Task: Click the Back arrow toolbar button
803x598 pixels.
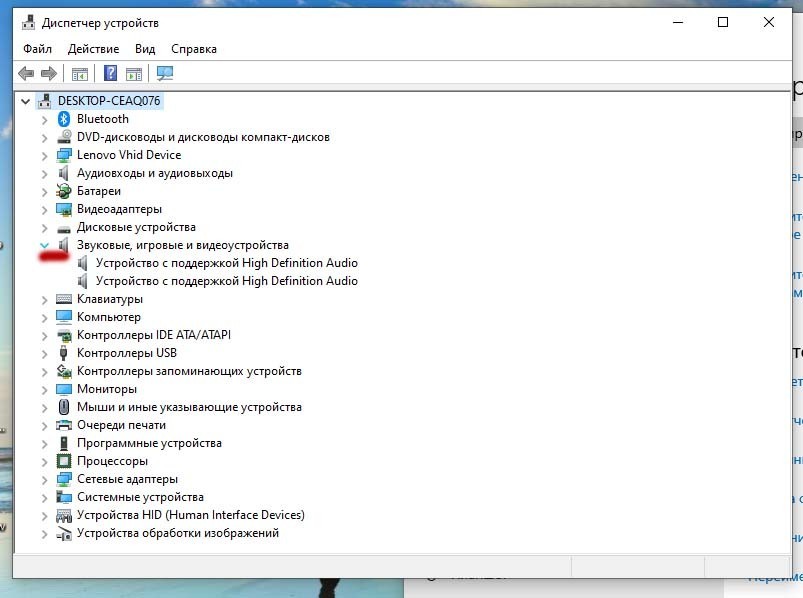Action: 26,74
